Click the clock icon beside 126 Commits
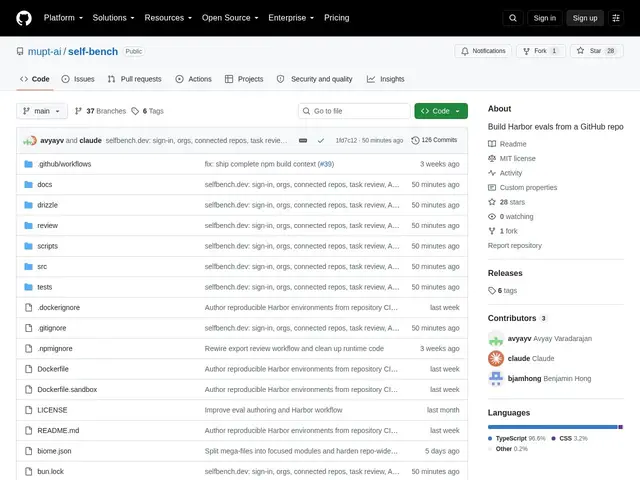 (x=415, y=140)
